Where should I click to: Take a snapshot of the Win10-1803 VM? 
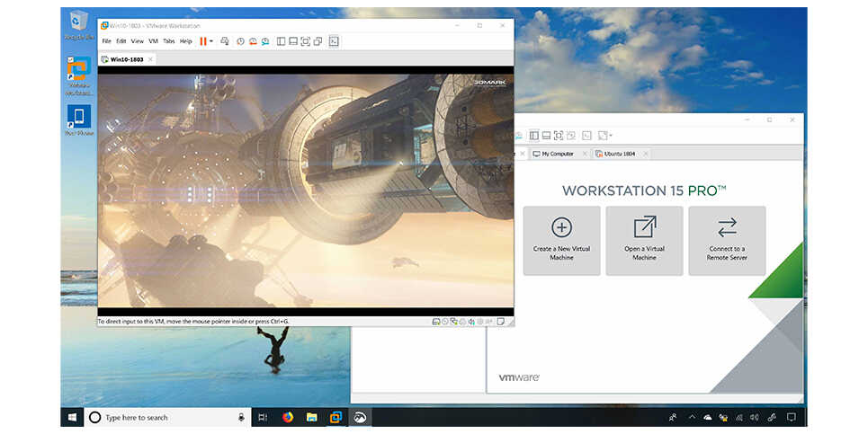pos(240,41)
